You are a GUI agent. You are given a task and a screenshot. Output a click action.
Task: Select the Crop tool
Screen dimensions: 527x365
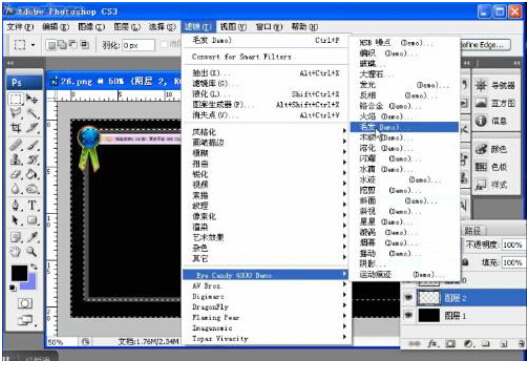pos(15,128)
